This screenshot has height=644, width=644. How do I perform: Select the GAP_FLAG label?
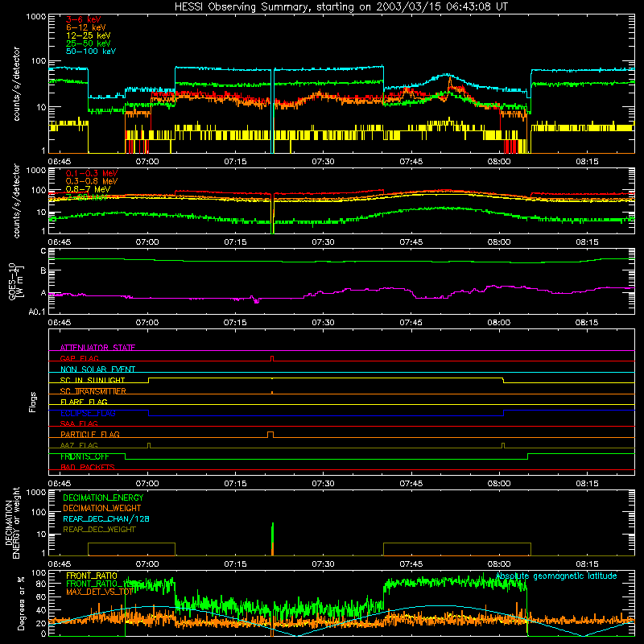(x=79, y=358)
